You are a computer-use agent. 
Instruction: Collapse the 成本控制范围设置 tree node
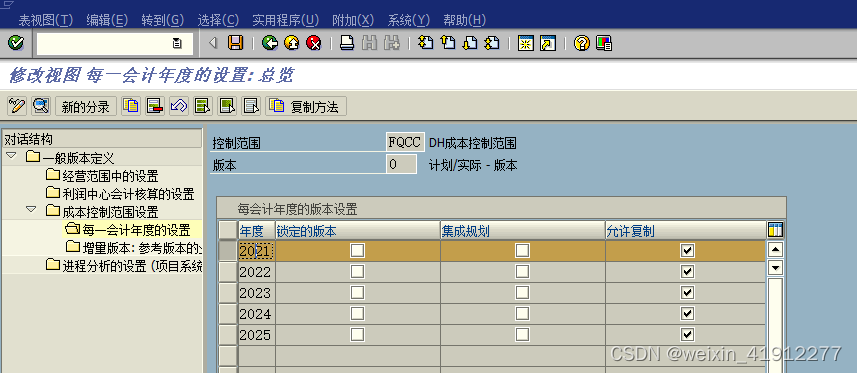[31, 209]
